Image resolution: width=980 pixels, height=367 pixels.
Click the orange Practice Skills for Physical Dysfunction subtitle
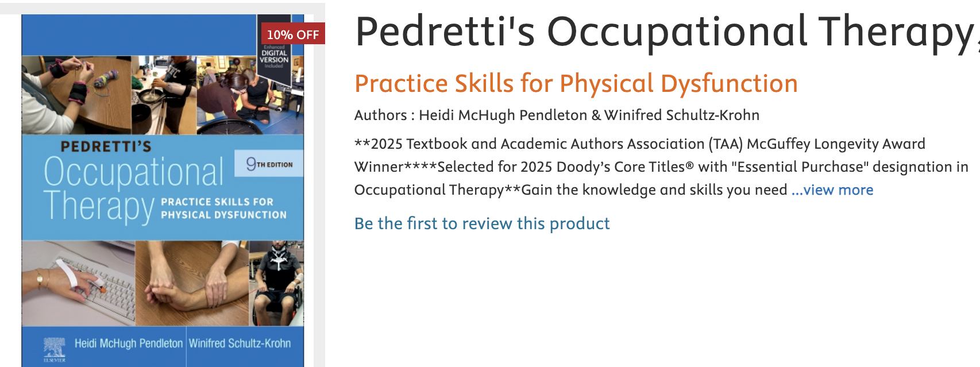[x=576, y=83]
